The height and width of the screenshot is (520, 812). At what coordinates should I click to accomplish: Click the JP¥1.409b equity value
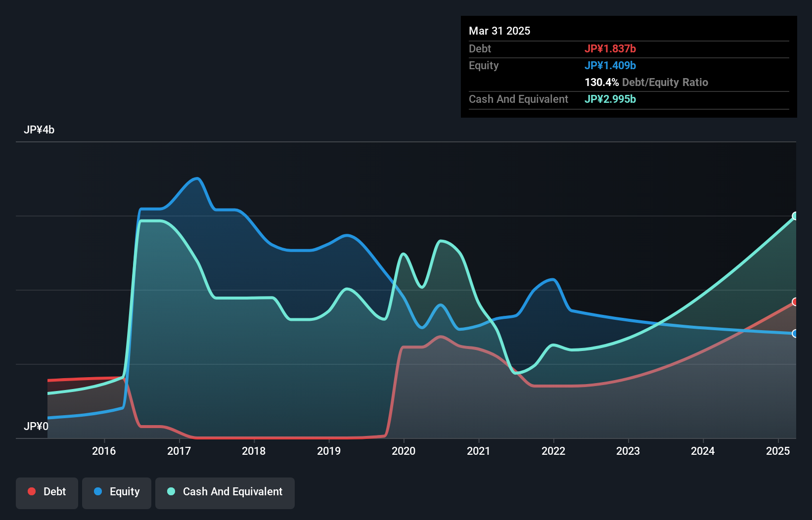pos(610,65)
